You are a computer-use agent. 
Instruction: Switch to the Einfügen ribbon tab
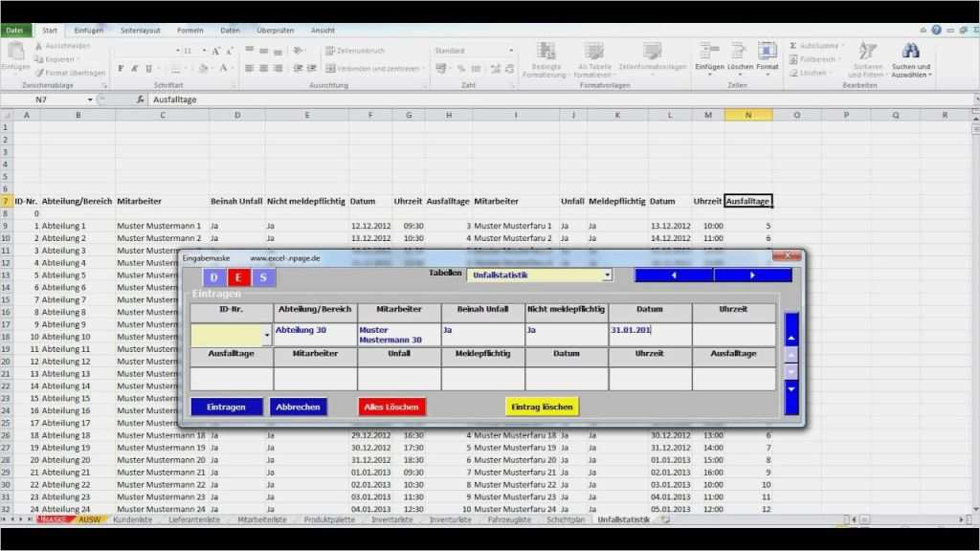(88, 30)
